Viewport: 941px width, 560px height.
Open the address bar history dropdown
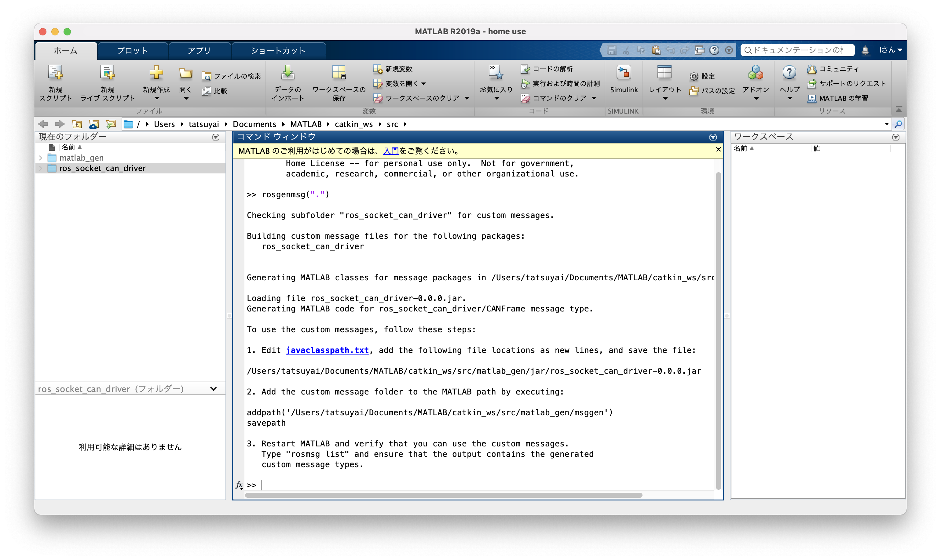(887, 124)
